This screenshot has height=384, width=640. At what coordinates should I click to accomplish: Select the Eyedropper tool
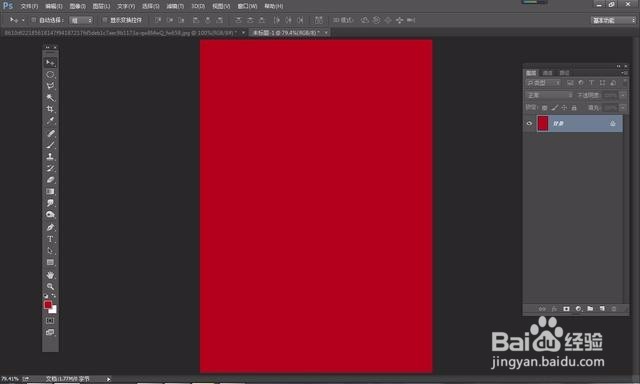[50, 121]
